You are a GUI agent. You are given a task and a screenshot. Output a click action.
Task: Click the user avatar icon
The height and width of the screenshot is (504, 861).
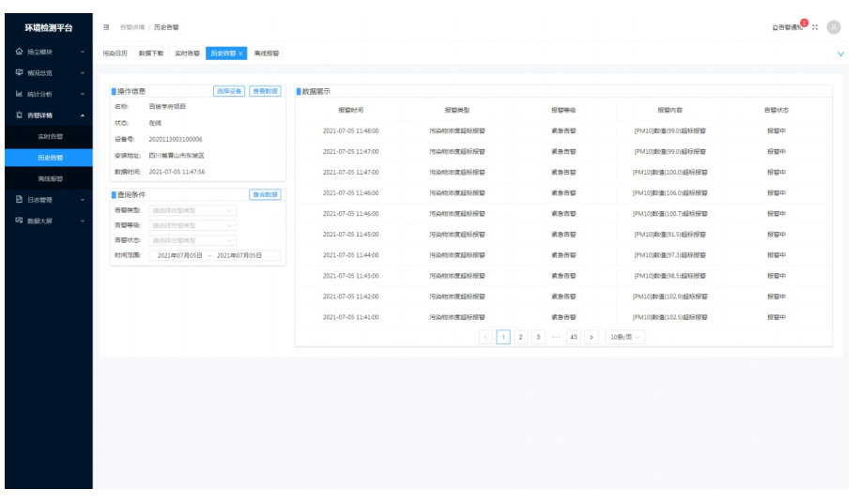[833, 27]
